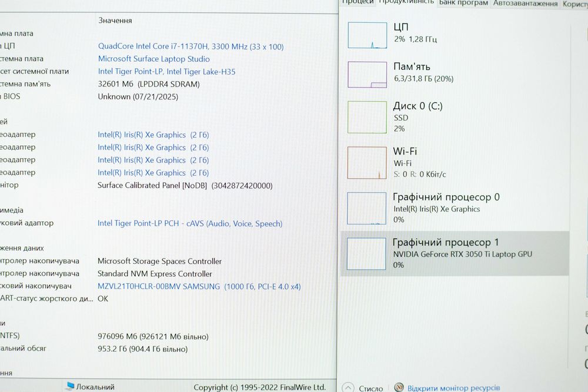The height and width of the screenshot is (392, 588).
Task: Click the Copyright FinalWire Ltd. status text
Action: point(259,387)
